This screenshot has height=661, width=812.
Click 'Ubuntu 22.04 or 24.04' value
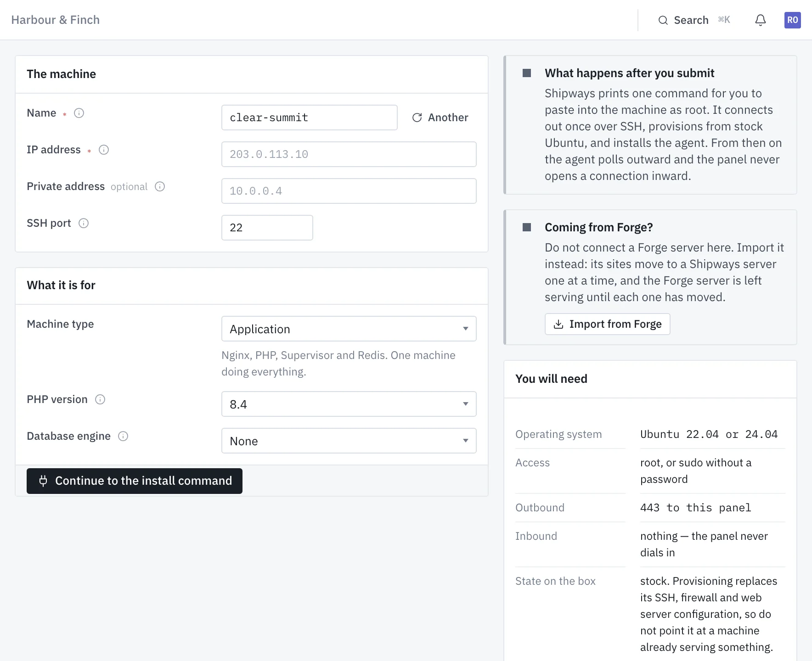(x=709, y=434)
